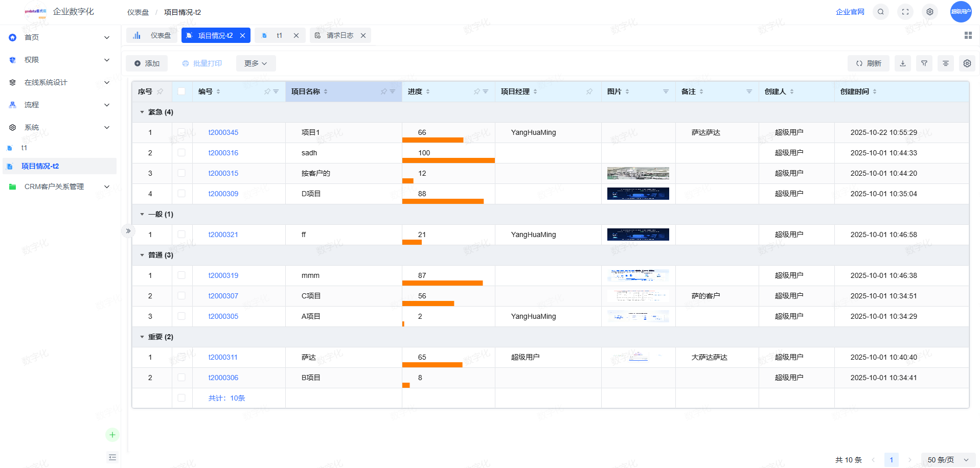Click the green plus icon in sidebar
The image size is (980, 468).
(x=112, y=435)
